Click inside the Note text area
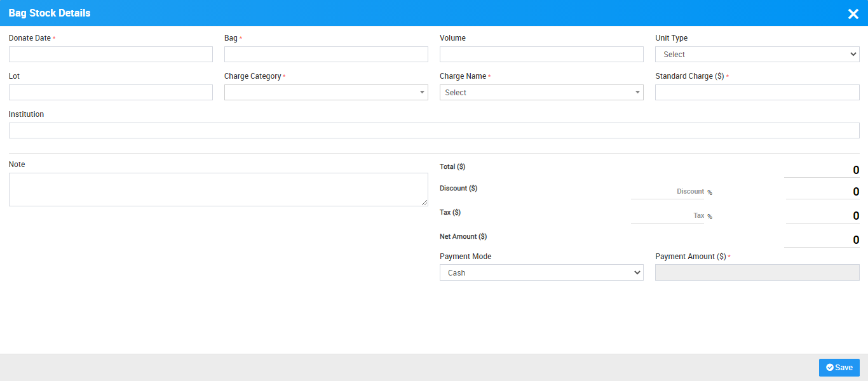 point(218,189)
